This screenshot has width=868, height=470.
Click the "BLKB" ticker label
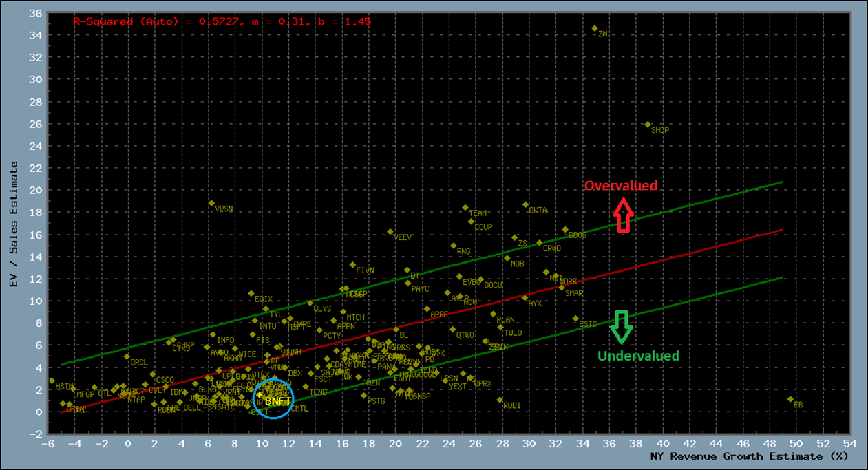(x=208, y=390)
